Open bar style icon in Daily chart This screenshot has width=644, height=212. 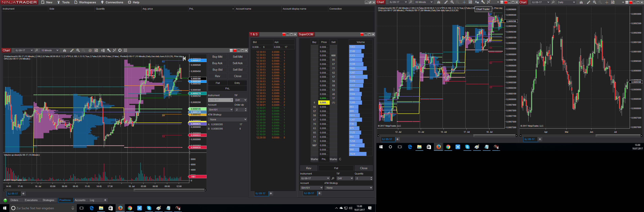(x=581, y=2)
